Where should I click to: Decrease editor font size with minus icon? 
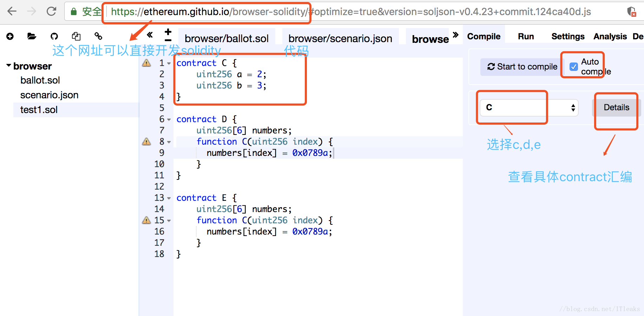(168, 40)
